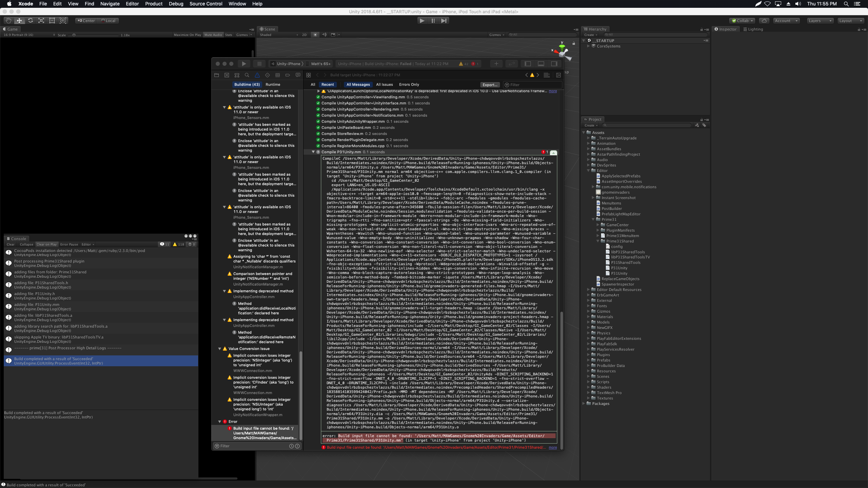Viewport: 868px width, 488px height.
Task: Stop the Xcode running task
Action: (259, 64)
